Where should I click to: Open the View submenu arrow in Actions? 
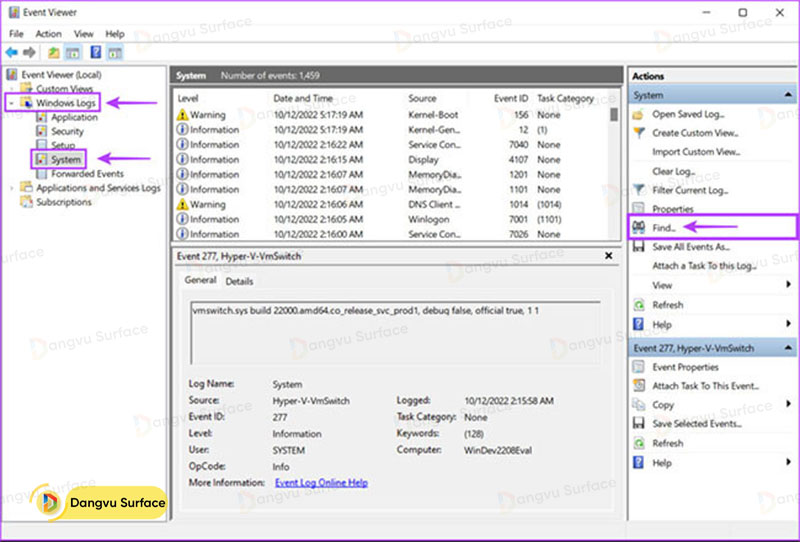click(x=789, y=285)
